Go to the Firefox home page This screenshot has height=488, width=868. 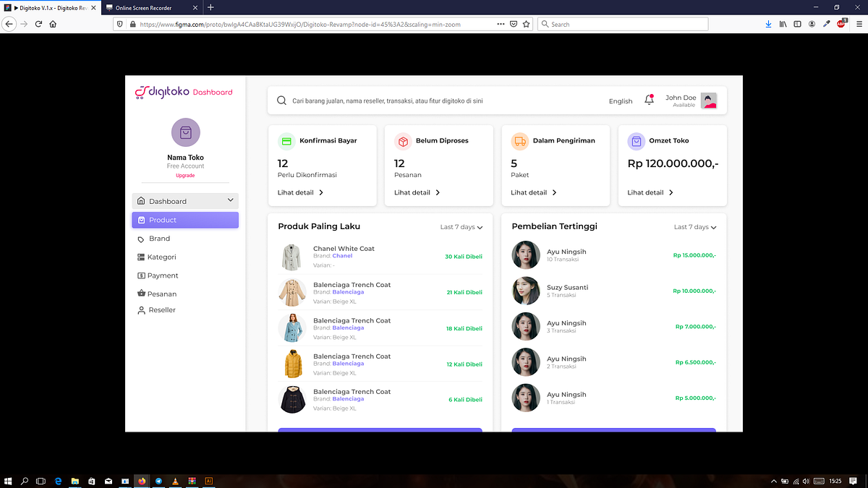53,24
